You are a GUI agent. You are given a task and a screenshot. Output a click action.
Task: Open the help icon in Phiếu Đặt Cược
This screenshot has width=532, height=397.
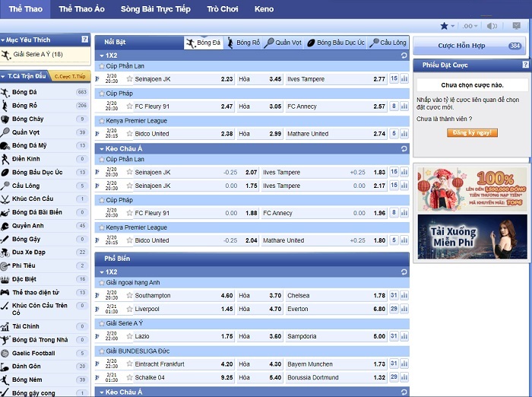click(525, 65)
